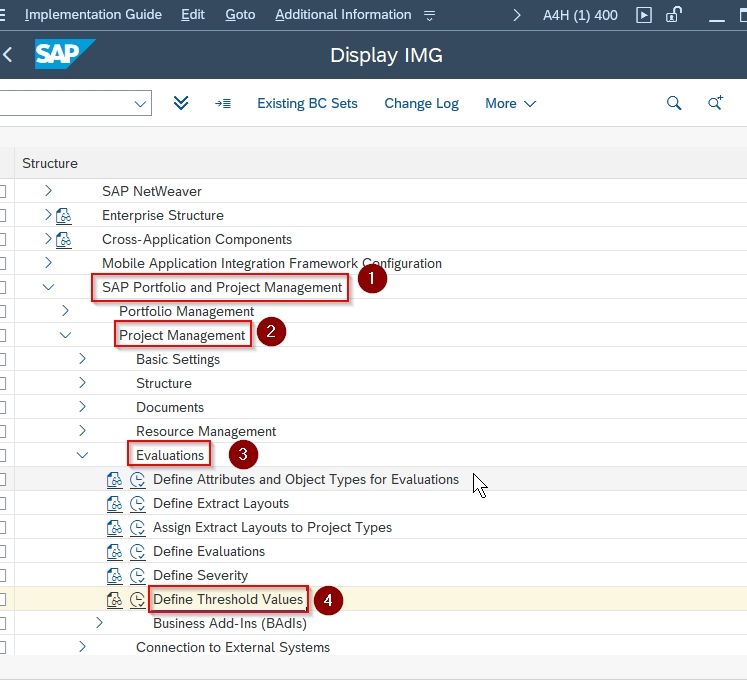Collapse the Evaluations node
Image resolution: width=747 pixels, height=680 pixels.
(82, 455)
